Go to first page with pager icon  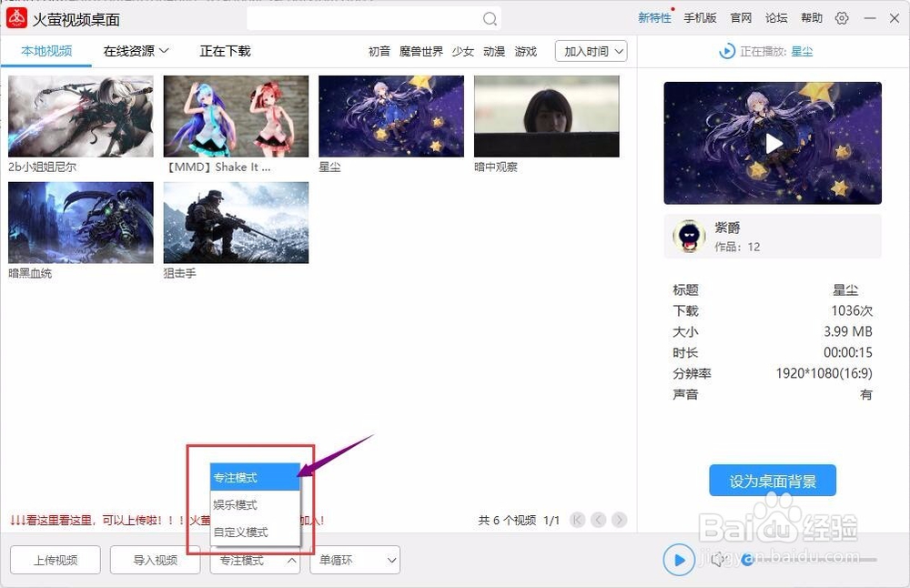coord(578,520)
